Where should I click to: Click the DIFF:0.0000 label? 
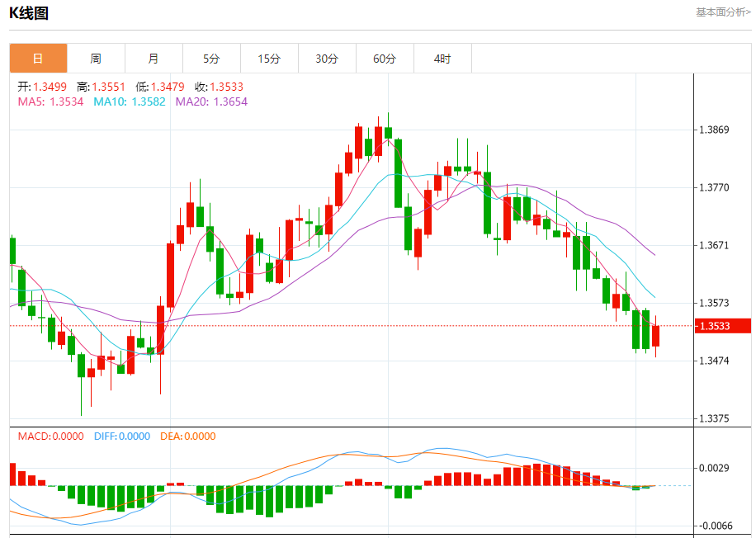(x=122, y=437)
